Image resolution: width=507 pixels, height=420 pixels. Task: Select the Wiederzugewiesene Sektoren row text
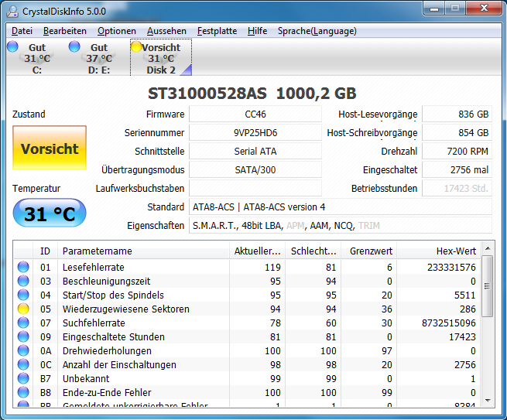coord(125,309)
